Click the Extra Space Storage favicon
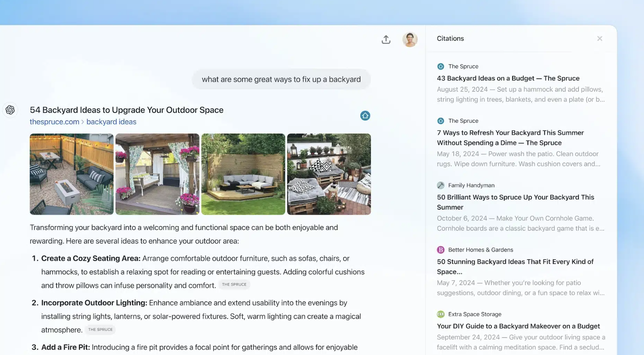Viewport: 644px width, 355px height. 441,314
